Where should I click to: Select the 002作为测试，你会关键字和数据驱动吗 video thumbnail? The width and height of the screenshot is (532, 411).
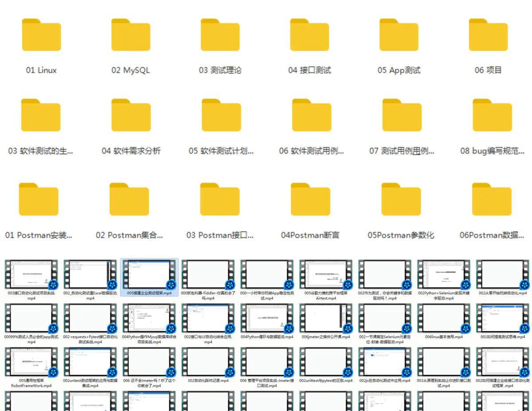(x=385, y=274)
